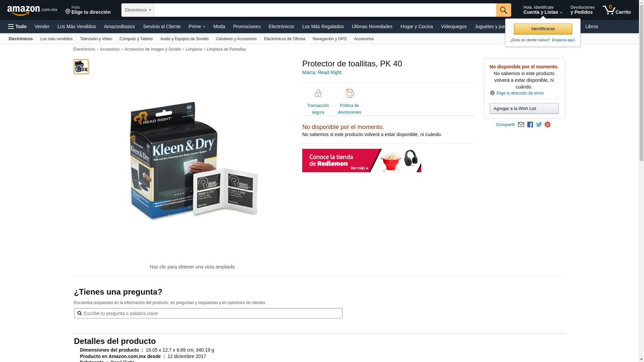The image size is (644, 362).
Task: Click the Amazon.com.mx logo
Action: [x=32, y=10]
